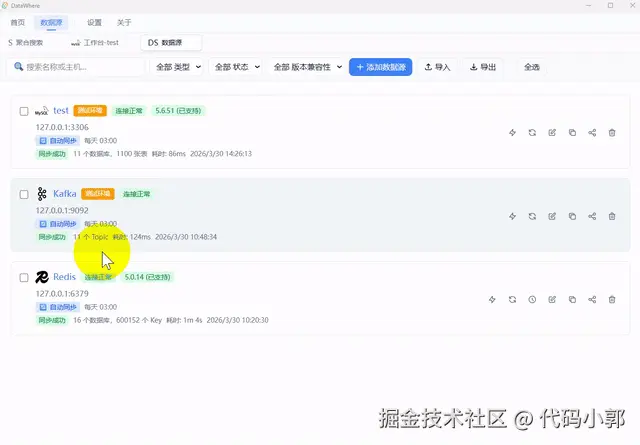Image resolution: width=640 pixels, height=445 pixels.
Task: Open the 设置 tab
Action: coord(94,22)
